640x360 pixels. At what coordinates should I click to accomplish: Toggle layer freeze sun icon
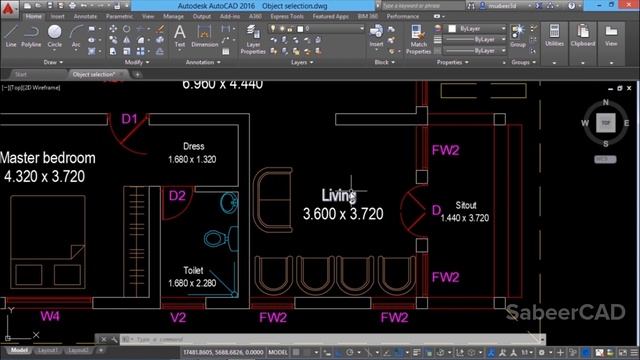[282, 29]
